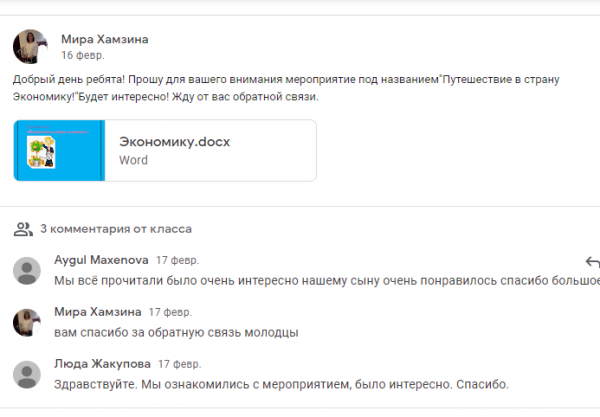
Task: Click Мира Хамзина's name in the post header
Action: tap(104, 39)
